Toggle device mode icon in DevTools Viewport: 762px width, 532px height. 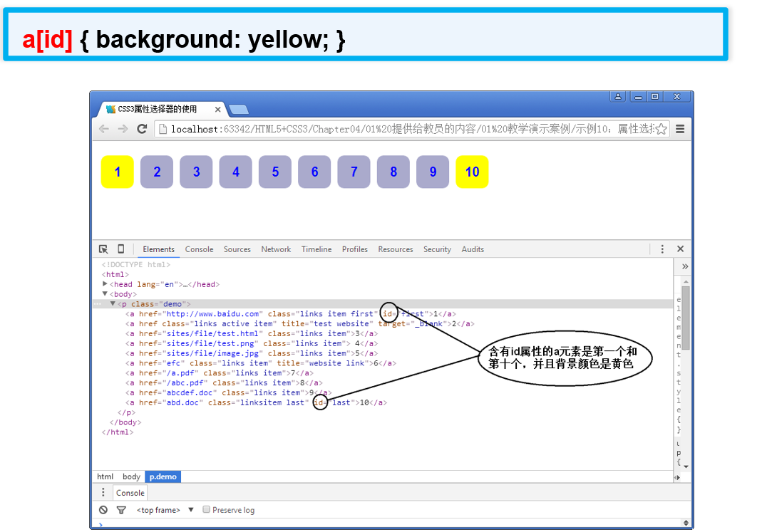tap(120, 249)
